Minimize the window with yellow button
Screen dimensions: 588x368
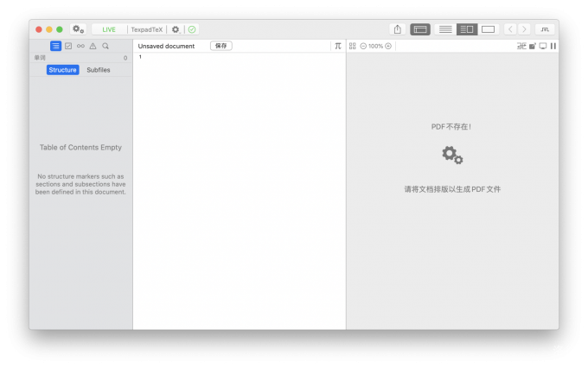pos(49,29)
